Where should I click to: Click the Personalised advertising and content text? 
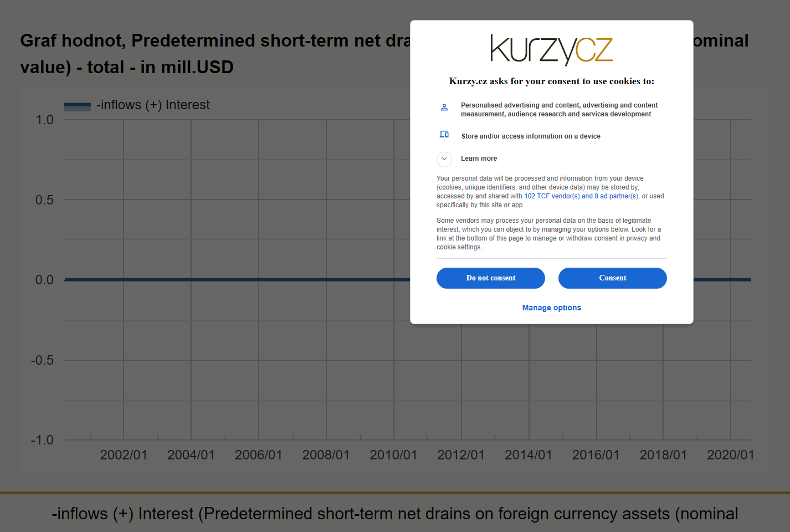[559, 110]
